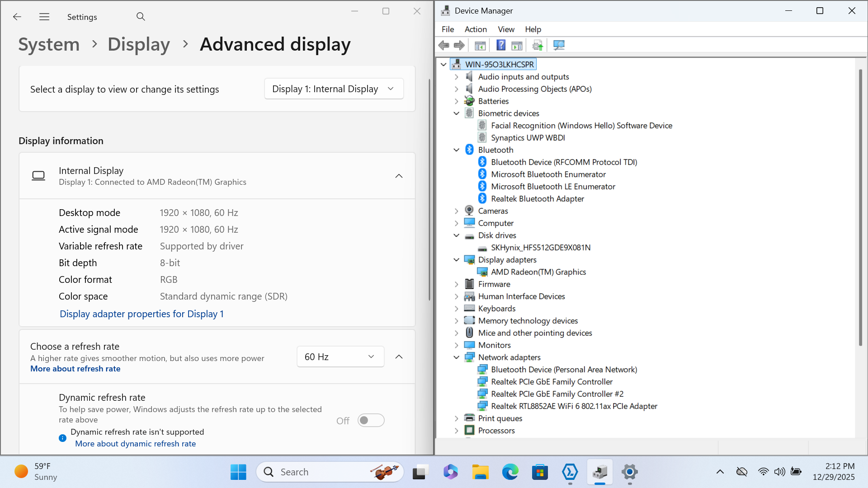This screenshot has height=488, width=868.
Task: Select AMD Radeon(TM) Graphics device
Action: (538, 272)
